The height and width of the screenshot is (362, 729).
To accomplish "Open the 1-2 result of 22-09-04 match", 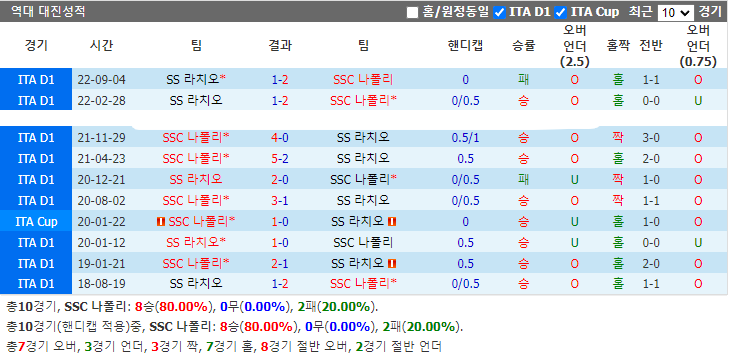I will (x=279, y=80).
